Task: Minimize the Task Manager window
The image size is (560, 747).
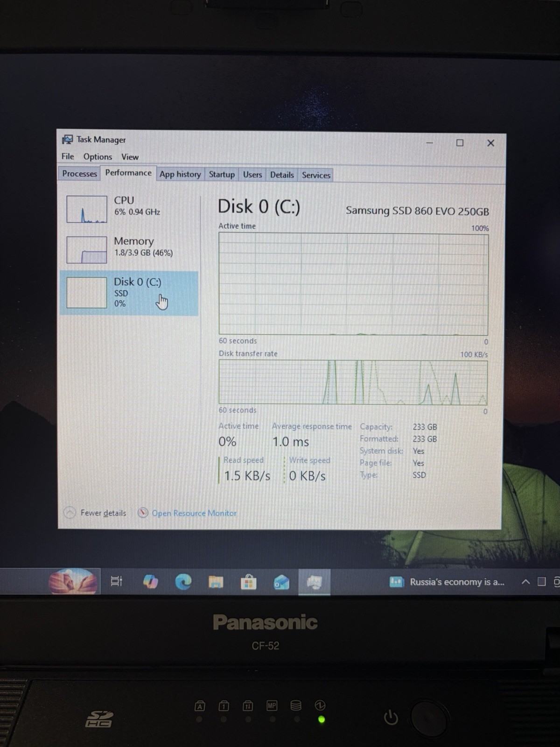Action: (x=429, y=142)
